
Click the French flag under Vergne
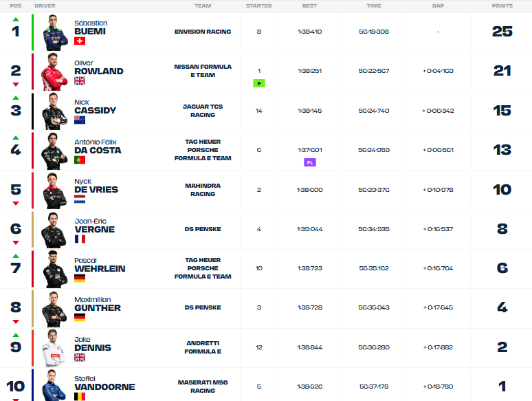click(80, 239)
